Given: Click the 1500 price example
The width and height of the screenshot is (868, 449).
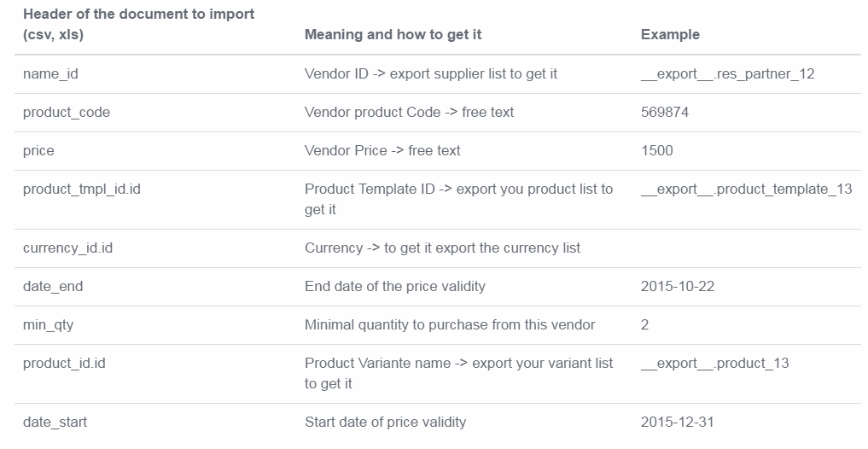Looking at the screenshot, I should click(656, 151).
